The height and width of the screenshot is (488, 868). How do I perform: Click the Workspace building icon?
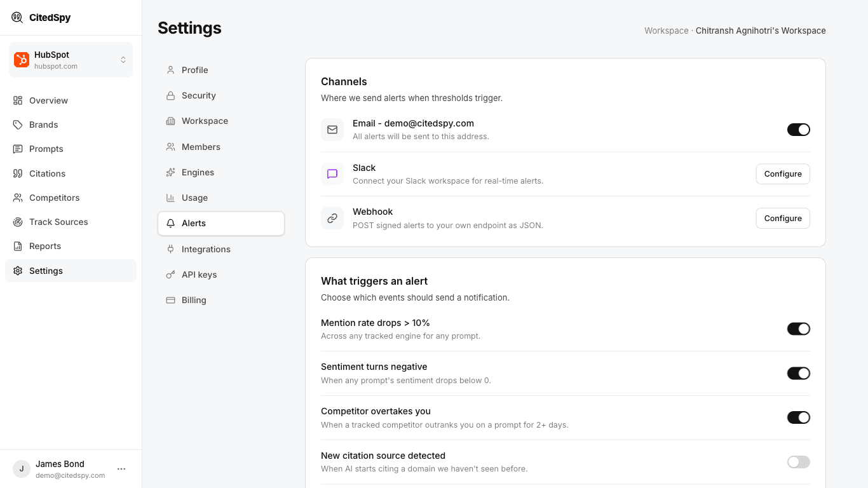tap(170, 121)
